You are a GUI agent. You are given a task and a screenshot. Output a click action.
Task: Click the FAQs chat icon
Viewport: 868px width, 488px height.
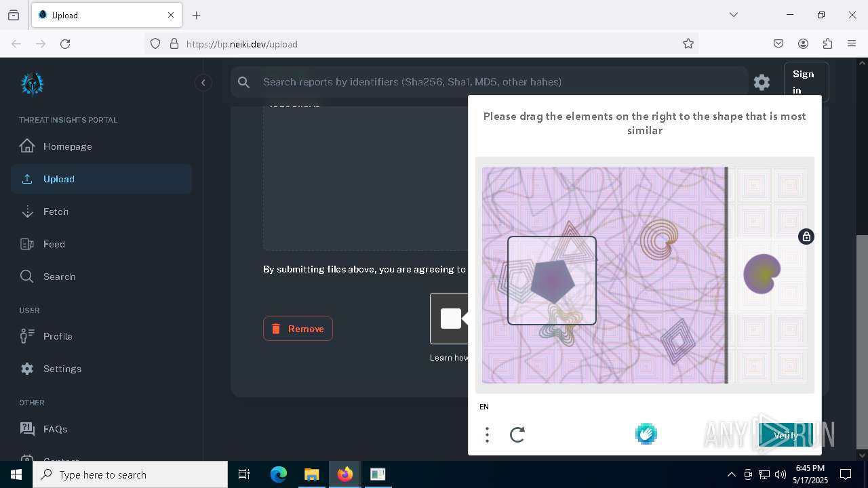[x=27, y=429]
